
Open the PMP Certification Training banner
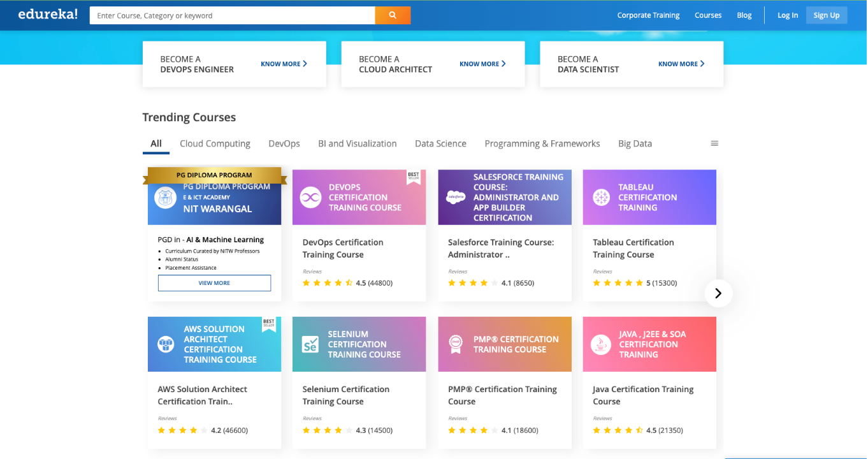[505, 344]
